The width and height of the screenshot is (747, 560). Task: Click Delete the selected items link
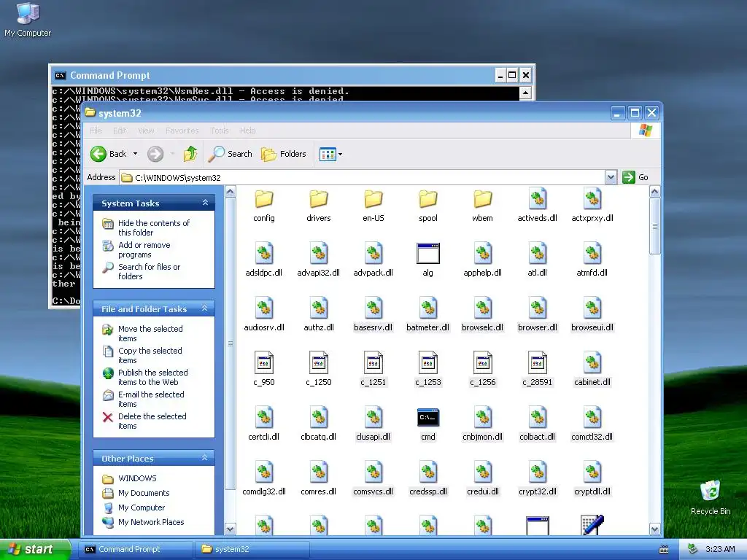coord(152,421)
